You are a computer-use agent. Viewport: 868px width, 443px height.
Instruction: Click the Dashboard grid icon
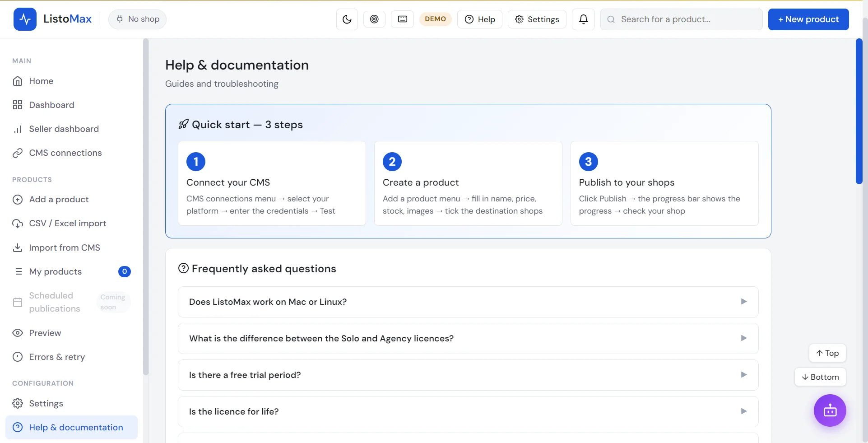[x=18, y=105]
